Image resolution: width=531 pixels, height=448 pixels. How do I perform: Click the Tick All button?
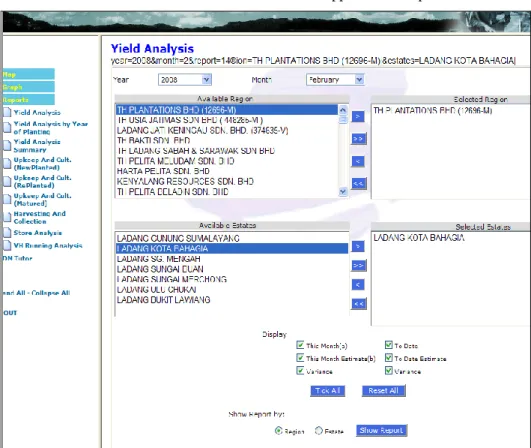tap(327, 391)
